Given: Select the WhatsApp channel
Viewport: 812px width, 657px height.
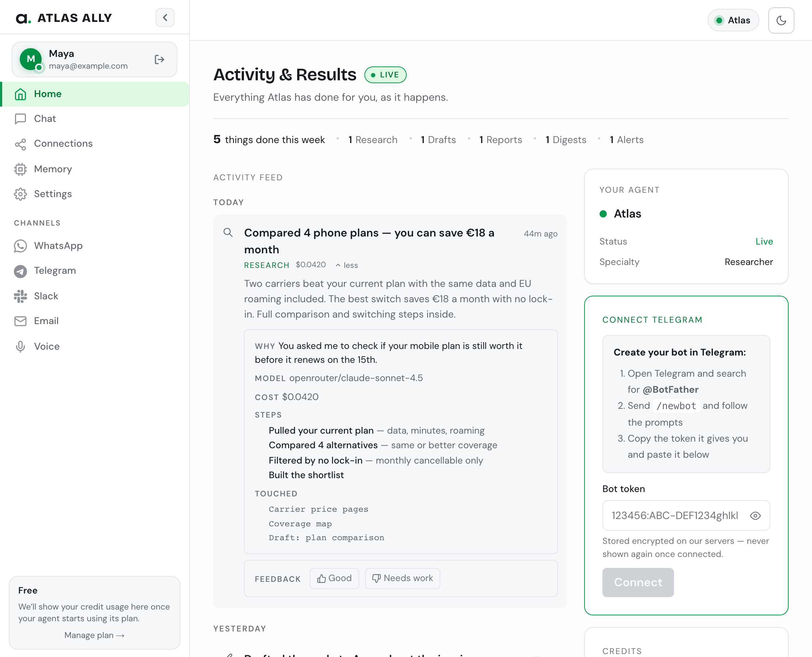Looking at the screenshot, I should click(95, 246).
